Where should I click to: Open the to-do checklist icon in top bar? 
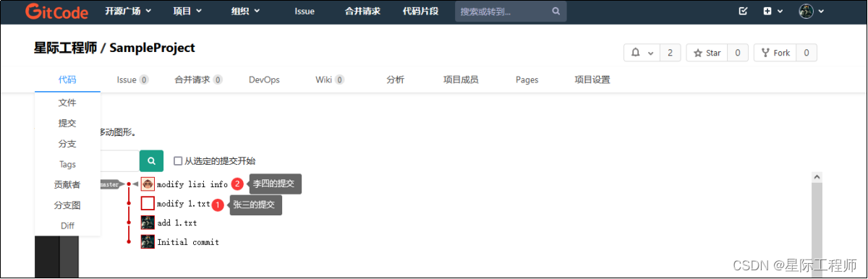pos(743,12)
